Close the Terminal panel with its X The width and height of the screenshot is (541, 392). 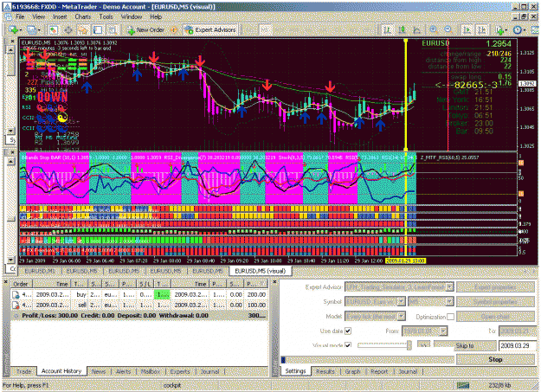click(5, 282)
